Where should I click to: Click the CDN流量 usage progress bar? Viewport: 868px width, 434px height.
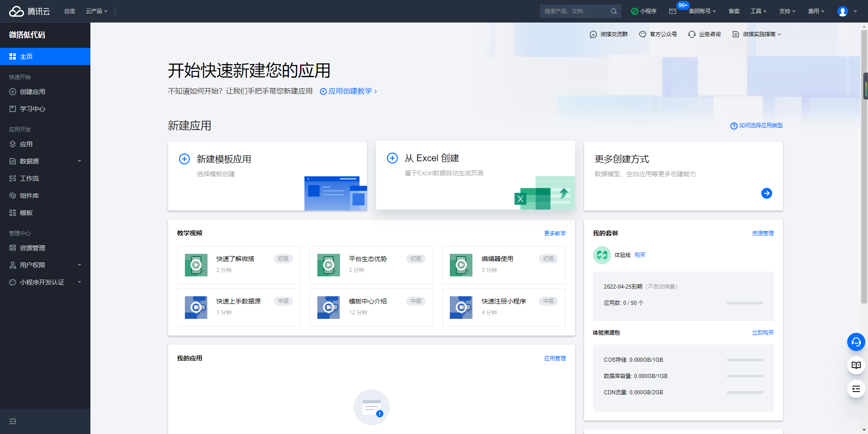(x=745, y=392)
